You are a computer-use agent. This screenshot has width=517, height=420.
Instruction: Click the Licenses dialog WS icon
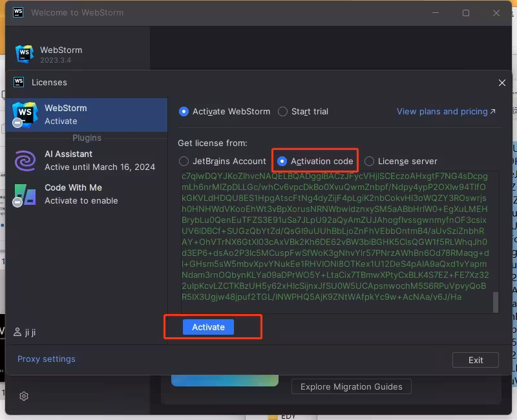(x=19, y=82)
